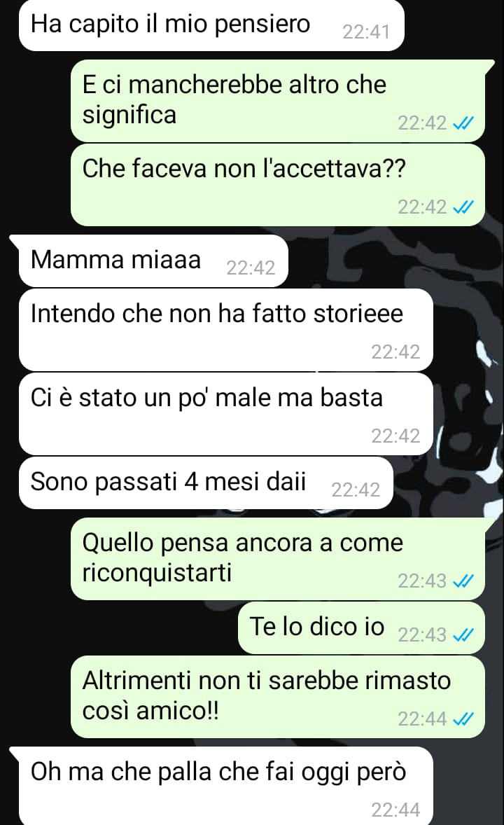Click blue double check on 'Che faceva non l'accettava??'
This screenshot has height=825, width=504.
tap(463, 207)
